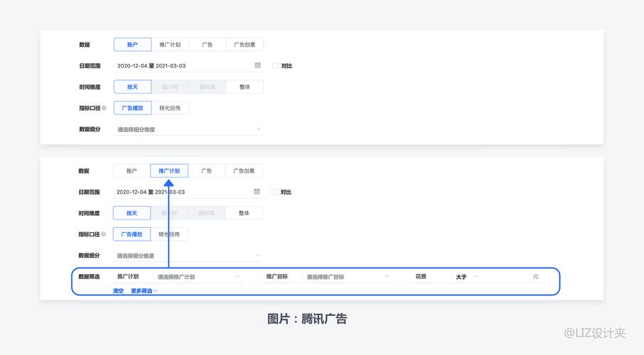Image resolution: width=644 pixels, height=355 pixels.
Task: Tick the 对比 checkbox in bottom panel
Action: pyautogui.click(x=275, y=192)
